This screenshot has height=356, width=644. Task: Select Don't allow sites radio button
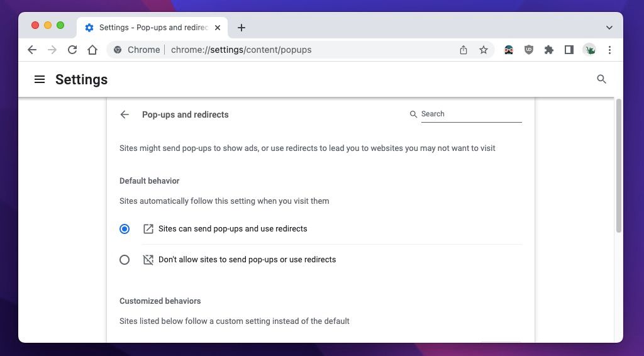[x=125, y=260]
